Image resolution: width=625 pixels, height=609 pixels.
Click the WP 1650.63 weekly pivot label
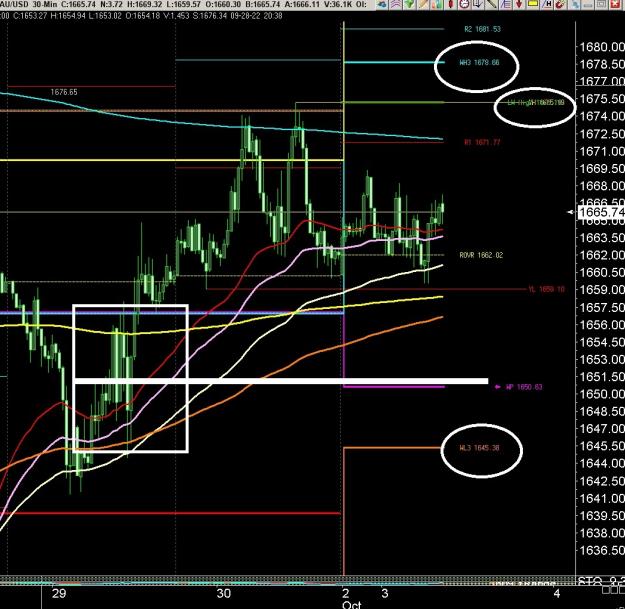coord(524,387)
